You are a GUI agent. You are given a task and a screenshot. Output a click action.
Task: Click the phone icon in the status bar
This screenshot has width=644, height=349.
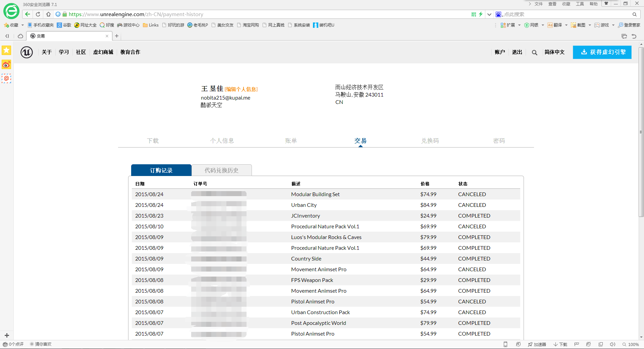(x=505, y=344)
